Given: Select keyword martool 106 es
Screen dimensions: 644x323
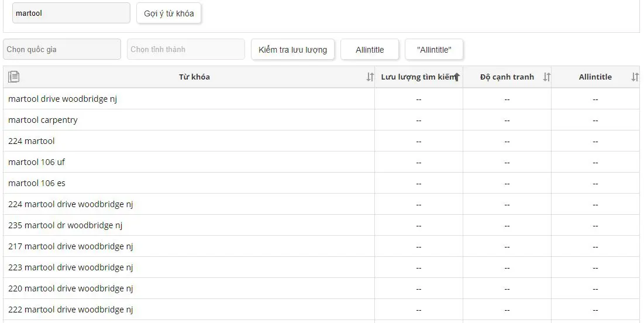Looking at the screenshot, I should point(36,183).
